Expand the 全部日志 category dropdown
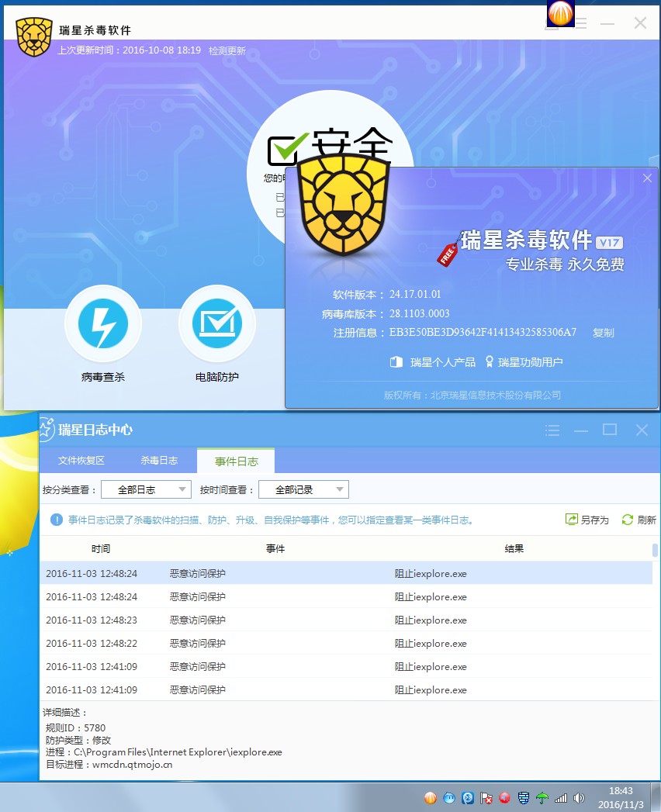This screenshot has height=812, width=661. [x=146, y=489]
